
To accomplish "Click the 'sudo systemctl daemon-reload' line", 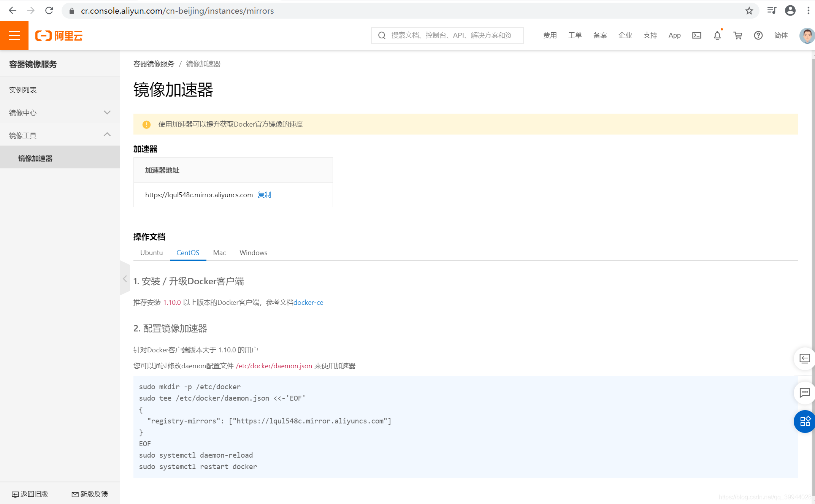I will coord(196,455).
